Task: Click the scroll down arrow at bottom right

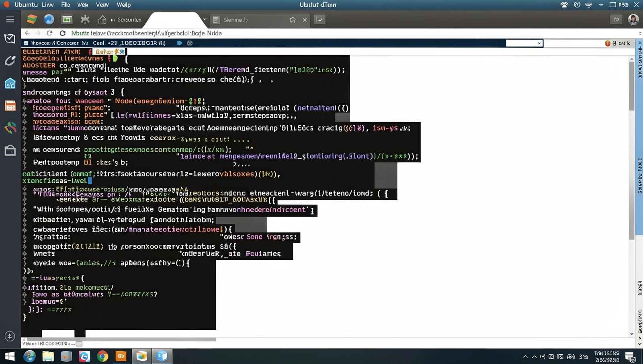Action: coord(632,334)
